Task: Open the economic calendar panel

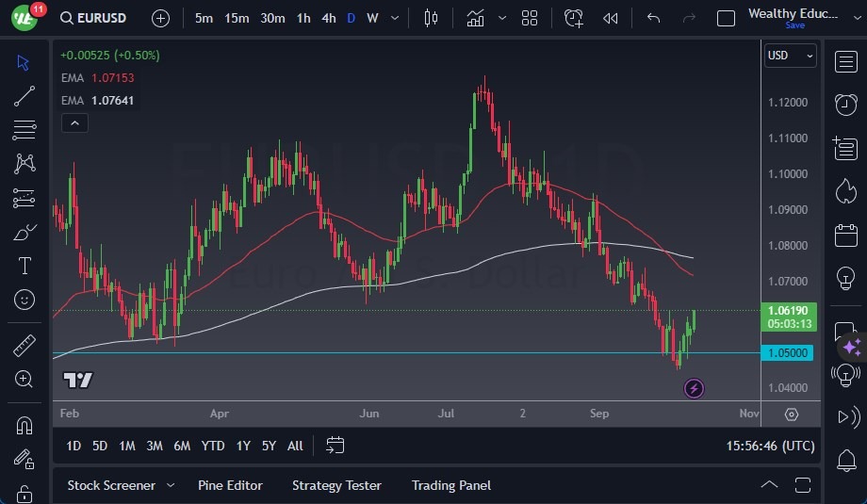Action: coord(845,235)
